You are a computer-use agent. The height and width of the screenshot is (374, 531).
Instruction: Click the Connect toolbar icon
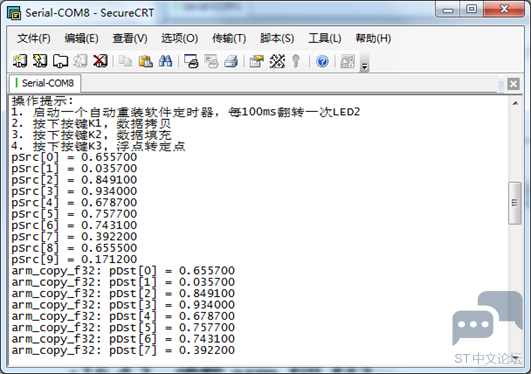pos(20,61)
